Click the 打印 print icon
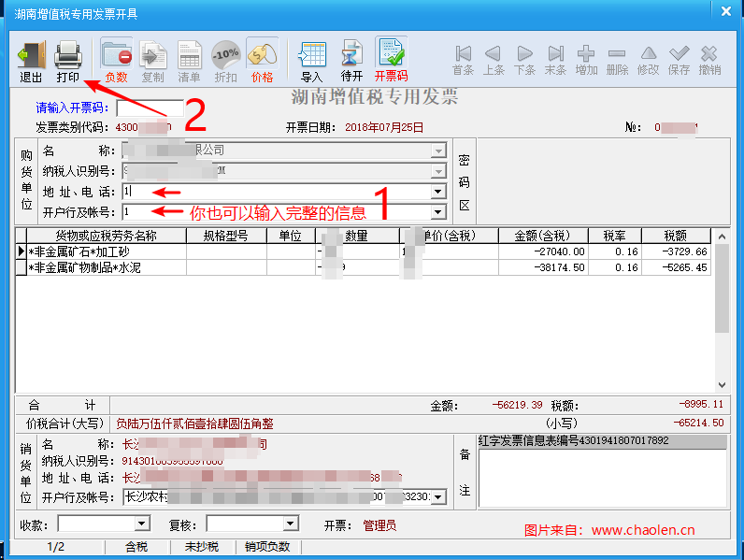This screenshot has width=744, height=560. coord(68,60)
